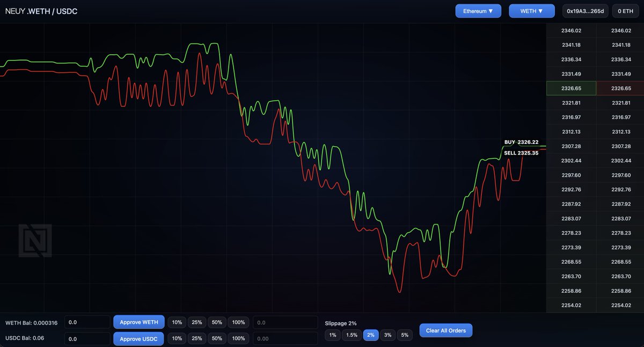Image resolution: width=644 pixels, height=347 pixels.
Task: Select price 2254.02 in the right ladder column
Action: (x=621, y=305)
